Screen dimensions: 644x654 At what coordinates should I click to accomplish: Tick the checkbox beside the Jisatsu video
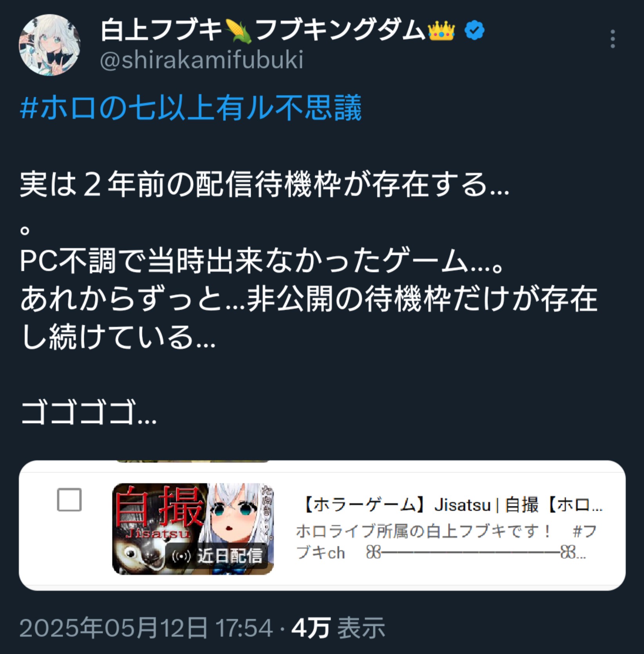(x=69, y=500)
